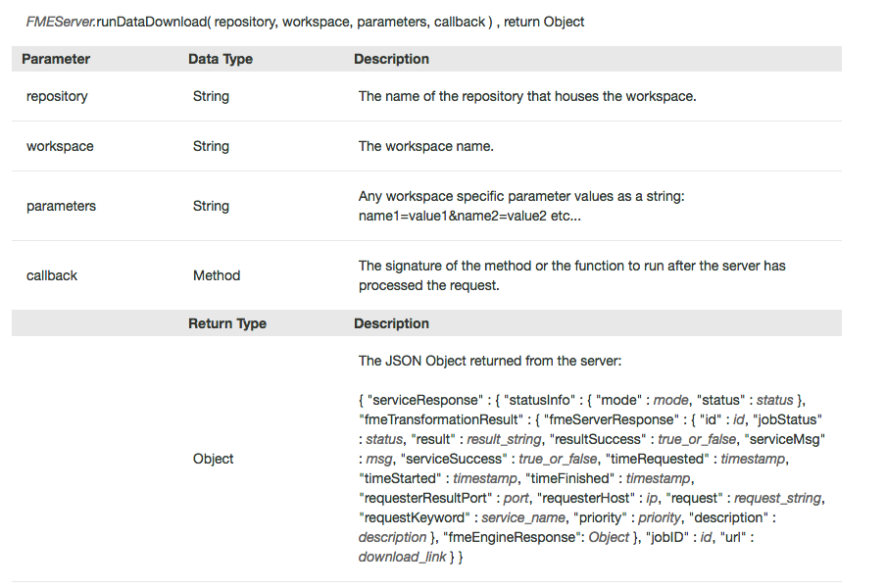
Task: Click the callback parameter name
Action: click(52, 275)
